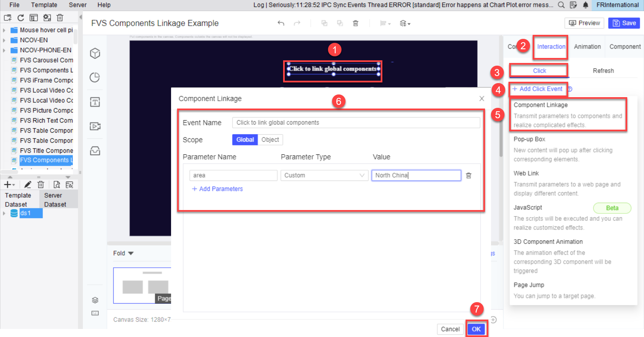Select the 3D component tool in canvas toolbar
Screen dimensions: 644x337
(95, 53)
